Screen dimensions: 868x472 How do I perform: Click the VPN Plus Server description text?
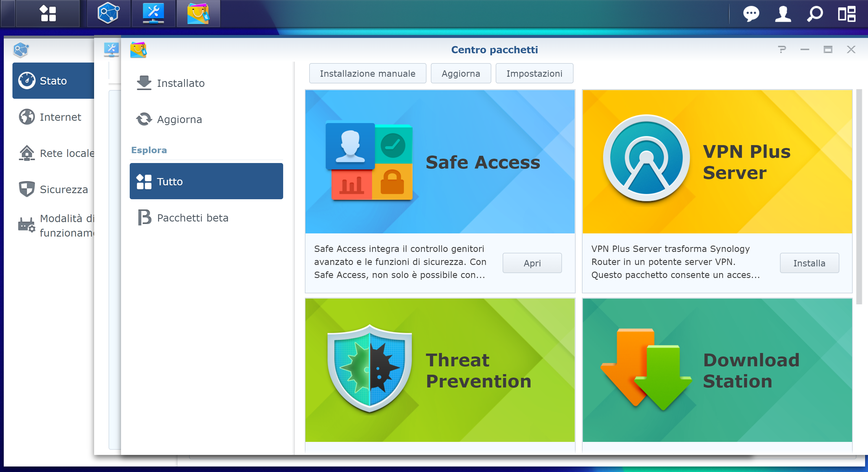(x=675, y=262)
